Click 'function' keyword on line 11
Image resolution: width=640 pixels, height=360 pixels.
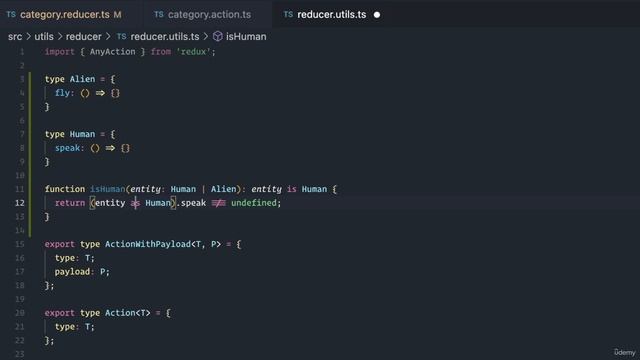pos(65,189)
